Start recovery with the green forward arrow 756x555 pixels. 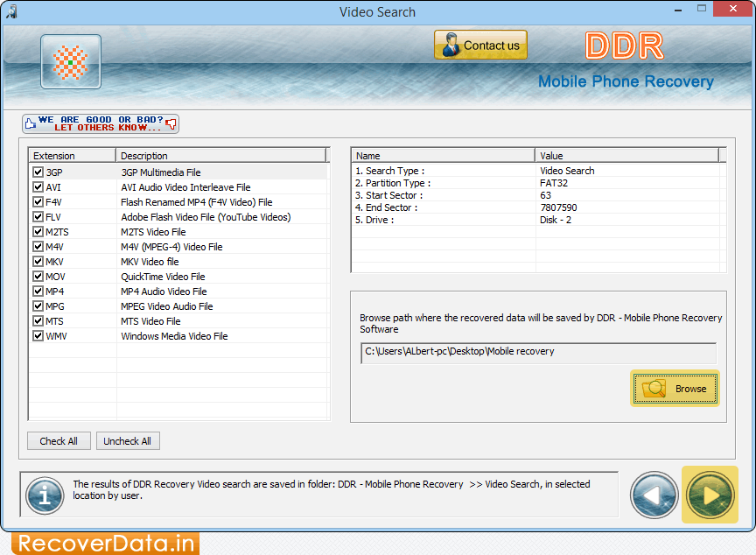[710, 495]
